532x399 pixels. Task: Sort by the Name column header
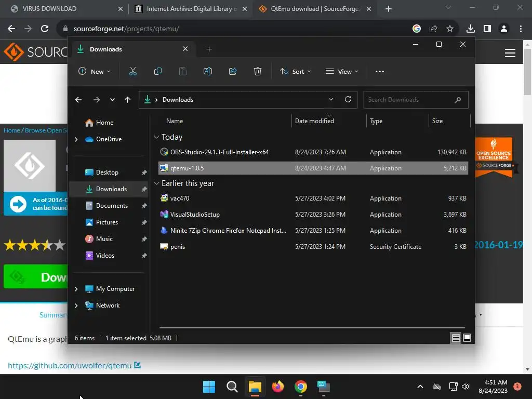click(x=175, y=121)
